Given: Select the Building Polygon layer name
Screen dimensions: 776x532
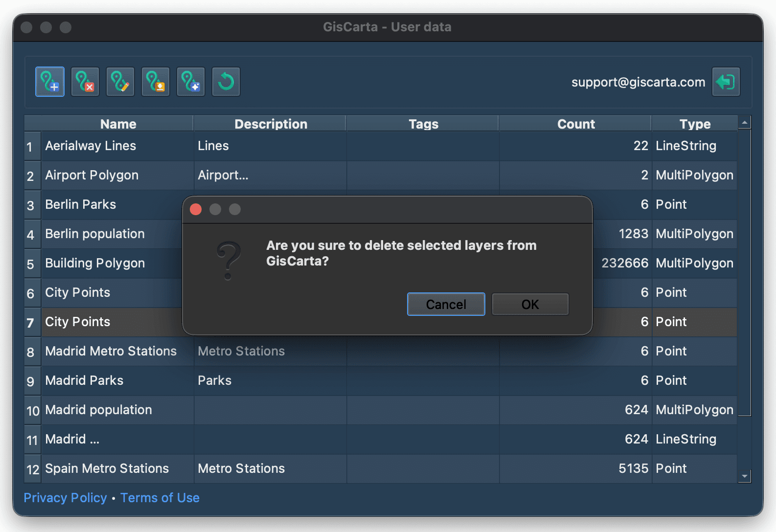Looking at the screenshot, I should pyautogui.click(x=95, y=263).
